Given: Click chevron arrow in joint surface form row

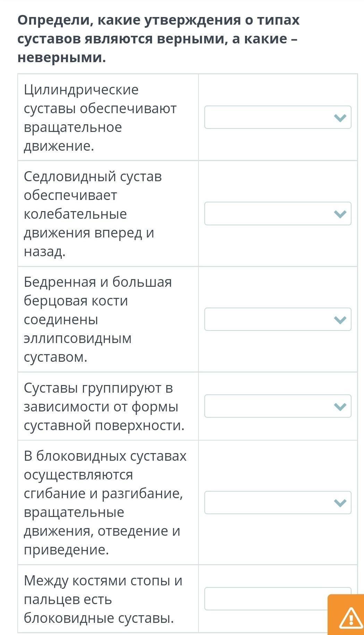Looking at the screenshot, I should pos(340,406).
